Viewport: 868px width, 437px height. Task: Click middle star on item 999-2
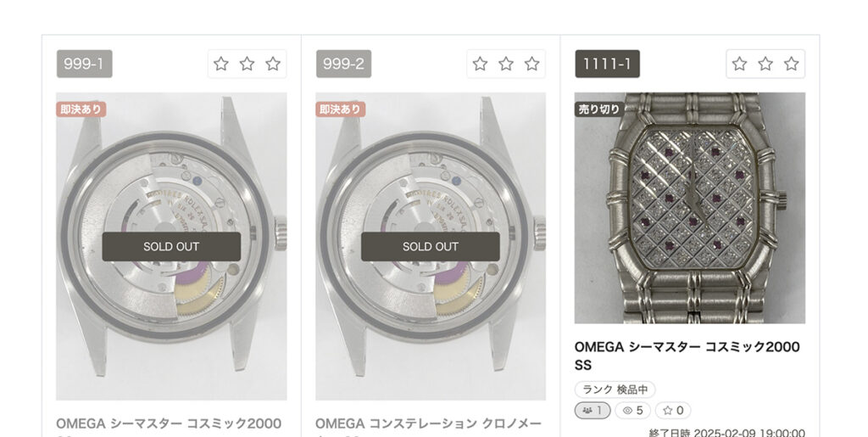coord(506,64)
